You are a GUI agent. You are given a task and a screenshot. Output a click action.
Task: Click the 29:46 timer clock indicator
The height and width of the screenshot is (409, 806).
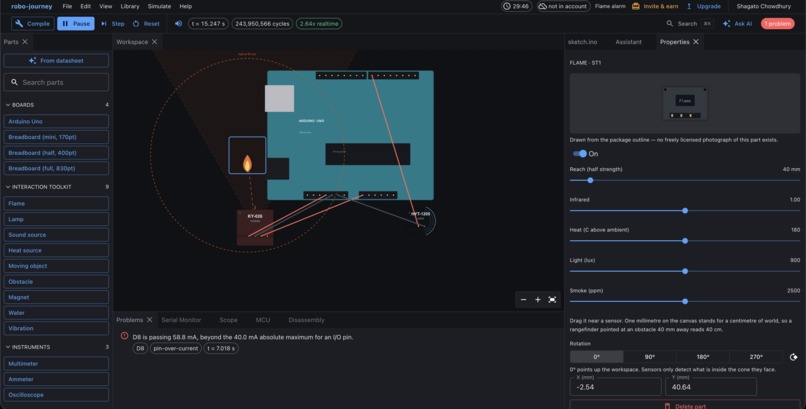[x=516, y=6]
